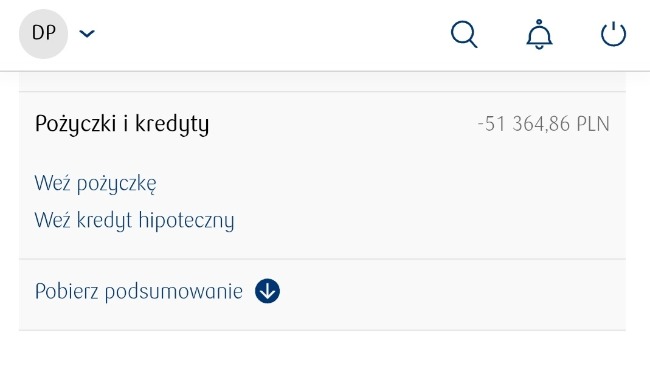Click the download arrow circle icon
This screenshot has height=366, width=650.
tap(267, 291)
